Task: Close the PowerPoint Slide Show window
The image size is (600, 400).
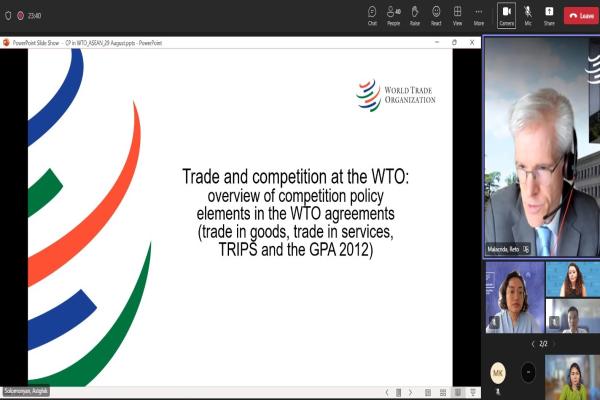Action: [472, 42]
